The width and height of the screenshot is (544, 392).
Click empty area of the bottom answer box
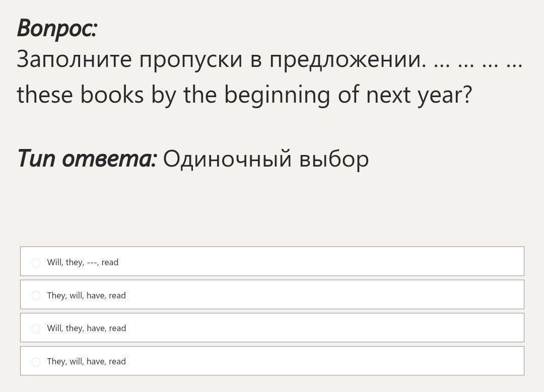322,361
